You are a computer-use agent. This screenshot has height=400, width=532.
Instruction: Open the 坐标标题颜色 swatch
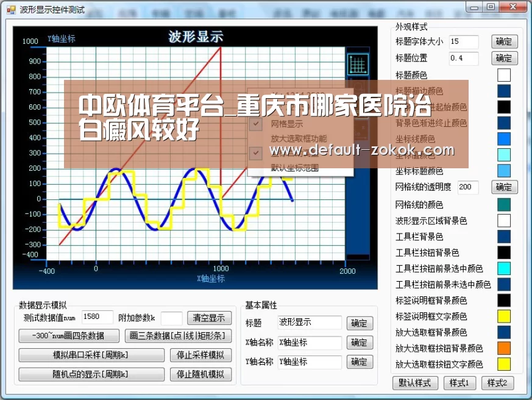coord(504,171)
